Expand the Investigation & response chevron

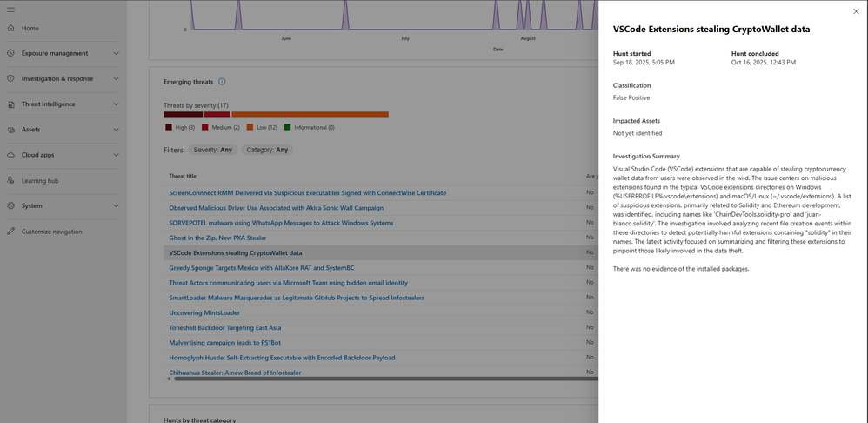(x=116, y=78)
